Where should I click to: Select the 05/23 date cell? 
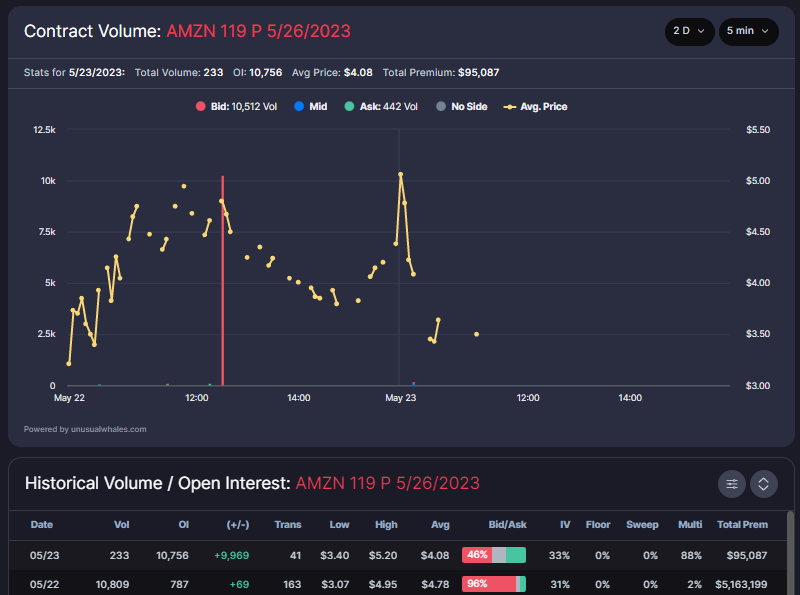(x=44, y=555)
